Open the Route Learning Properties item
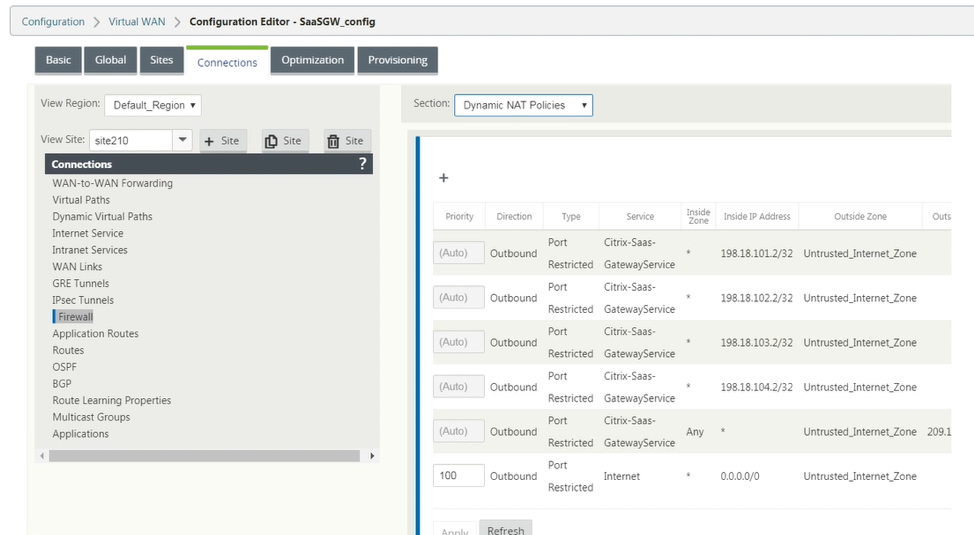Screen dimensions: 974x535 [x=112, y=401]
